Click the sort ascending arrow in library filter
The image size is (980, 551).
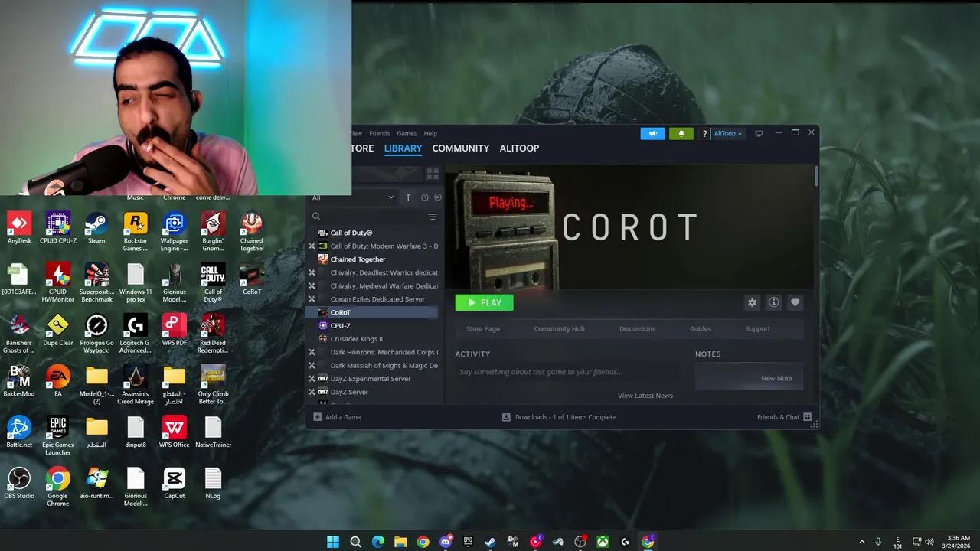point(408,197)
